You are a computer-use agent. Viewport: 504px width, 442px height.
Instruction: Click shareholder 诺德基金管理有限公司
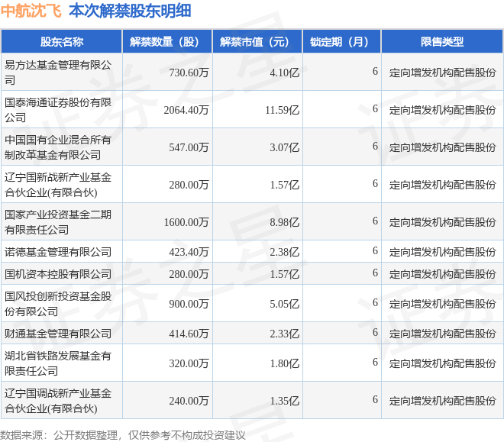[58, 252]
